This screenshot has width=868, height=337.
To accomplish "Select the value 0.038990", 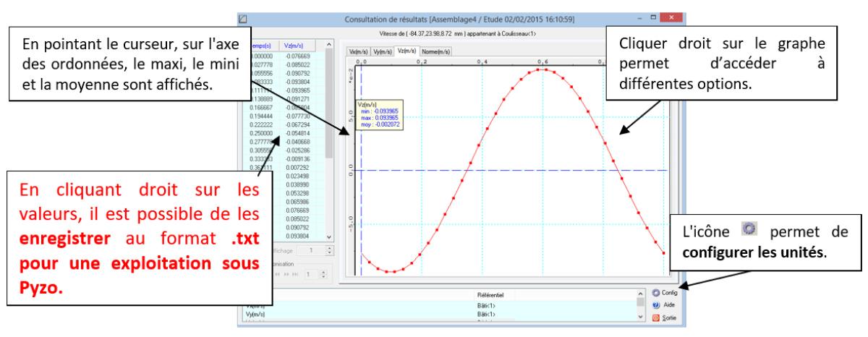I will point(298,184).
